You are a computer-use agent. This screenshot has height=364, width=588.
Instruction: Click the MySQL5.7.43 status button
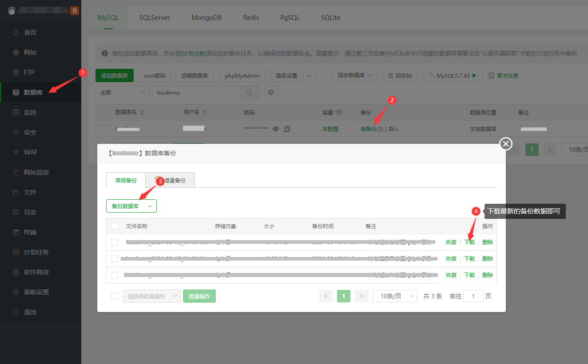452,75
